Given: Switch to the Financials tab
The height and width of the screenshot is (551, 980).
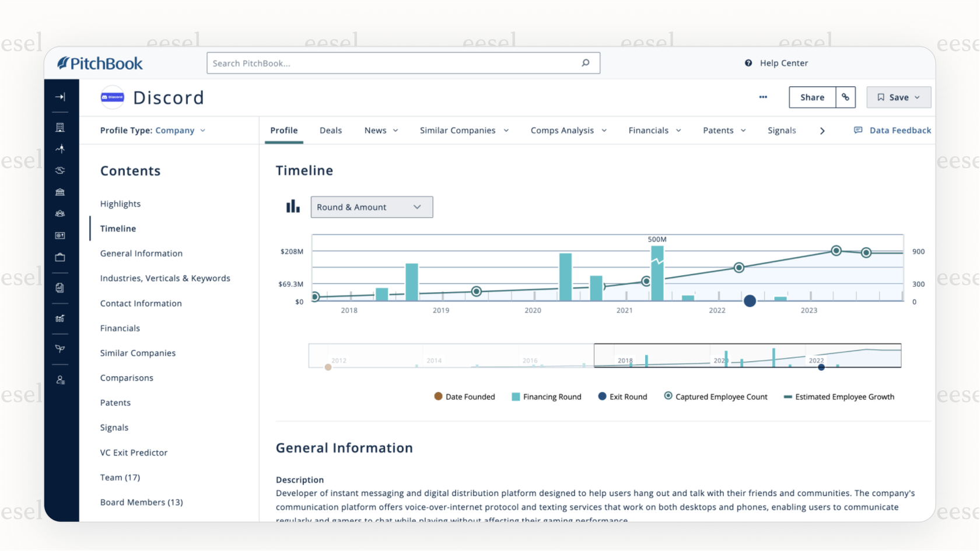Looking at the screenshot, I should pos(649,130).
